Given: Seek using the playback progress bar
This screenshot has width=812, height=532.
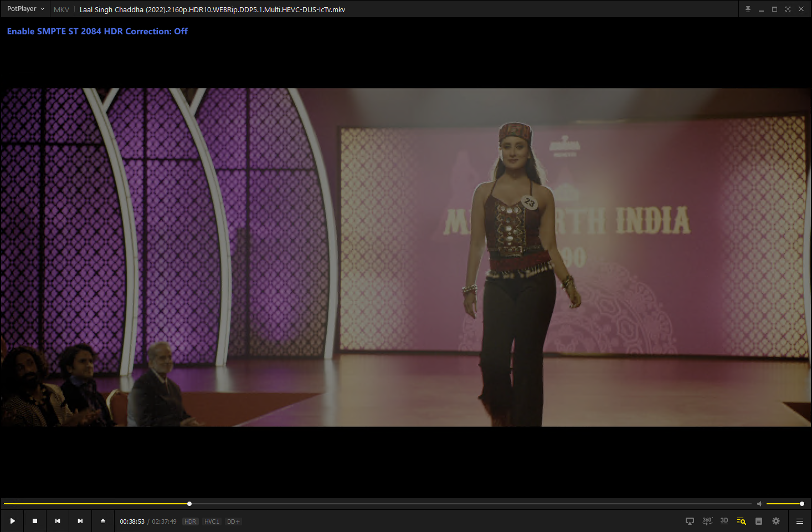Looking at the screenshot, I should pos(377,504).
